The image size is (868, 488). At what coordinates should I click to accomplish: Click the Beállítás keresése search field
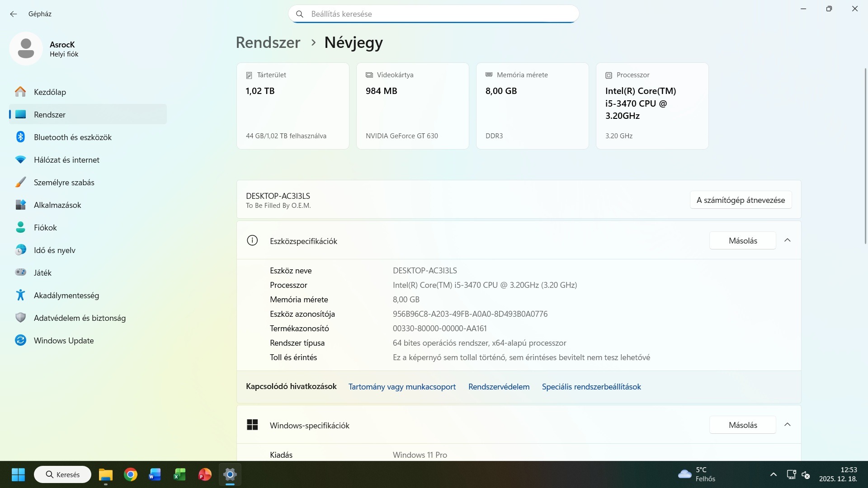[x=433, y=14]
